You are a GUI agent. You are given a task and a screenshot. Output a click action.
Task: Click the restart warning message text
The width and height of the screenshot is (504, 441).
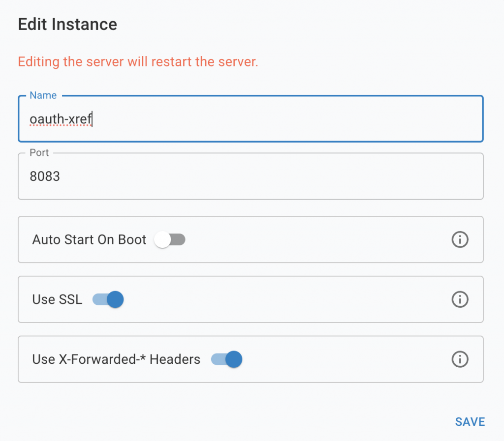coord(138,62)
